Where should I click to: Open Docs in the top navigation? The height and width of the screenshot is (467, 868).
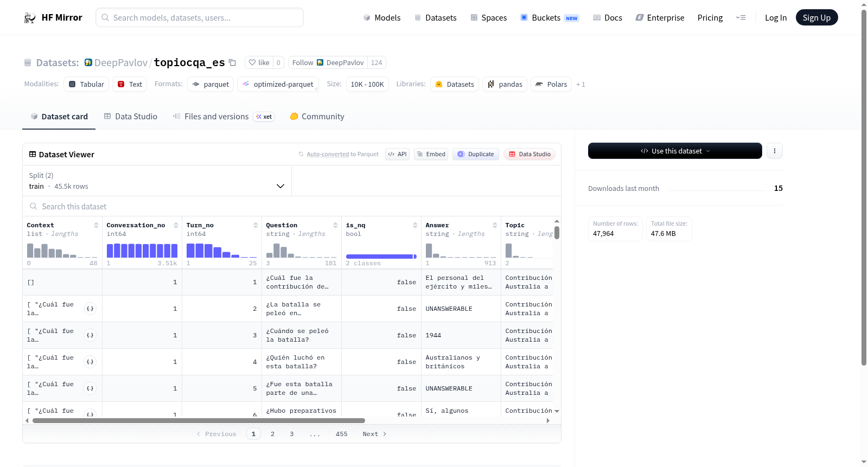click(608, 18)
